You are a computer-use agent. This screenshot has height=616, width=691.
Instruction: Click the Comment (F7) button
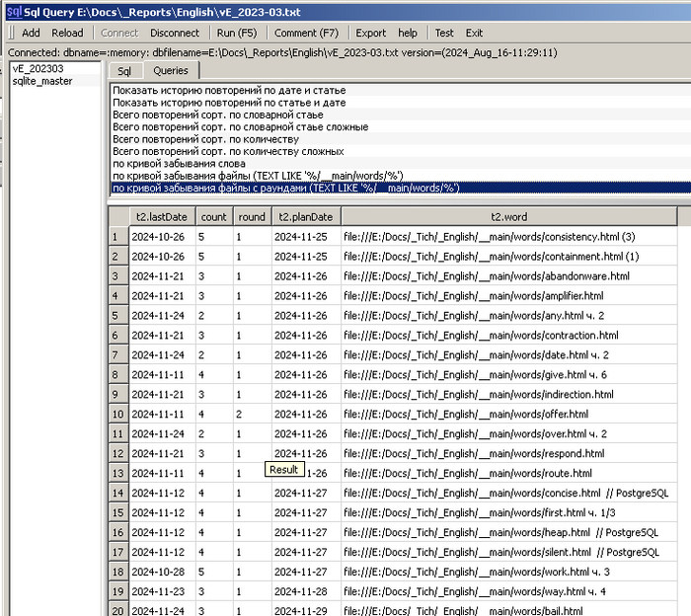tap(304, 33)
